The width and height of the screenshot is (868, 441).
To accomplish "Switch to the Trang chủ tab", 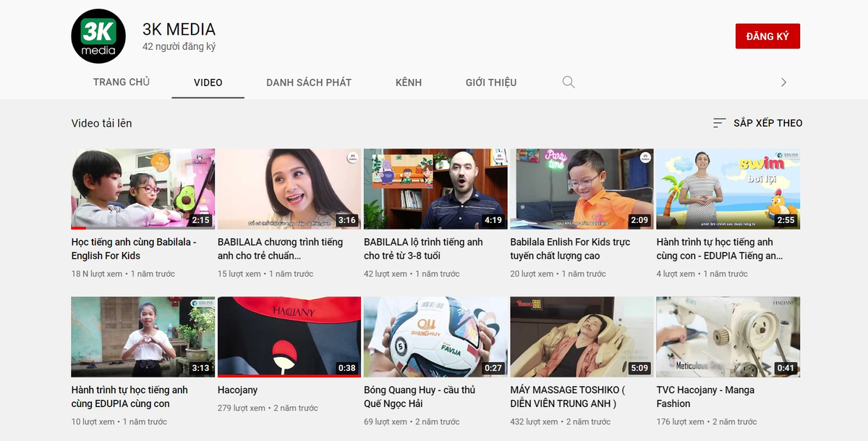I will pos(122,82).
